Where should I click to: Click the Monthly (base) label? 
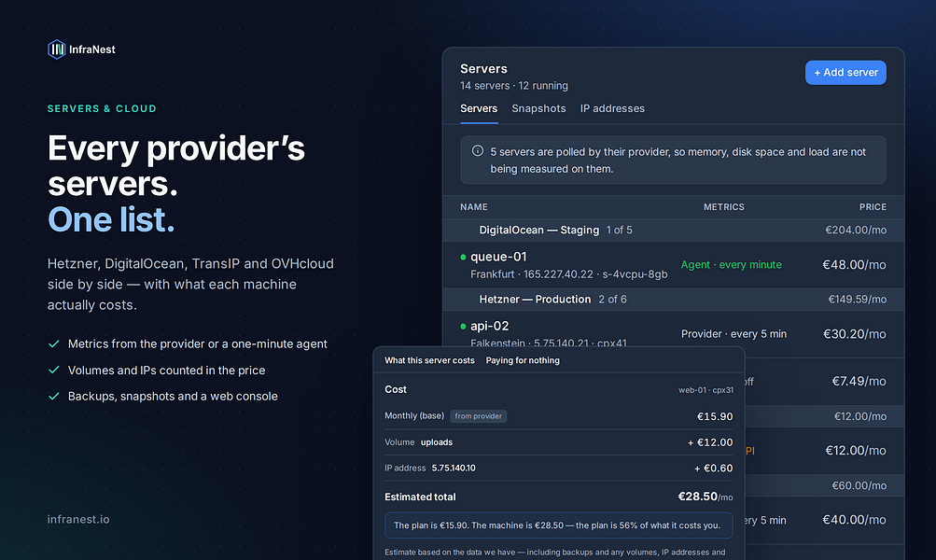coord(414,415)
